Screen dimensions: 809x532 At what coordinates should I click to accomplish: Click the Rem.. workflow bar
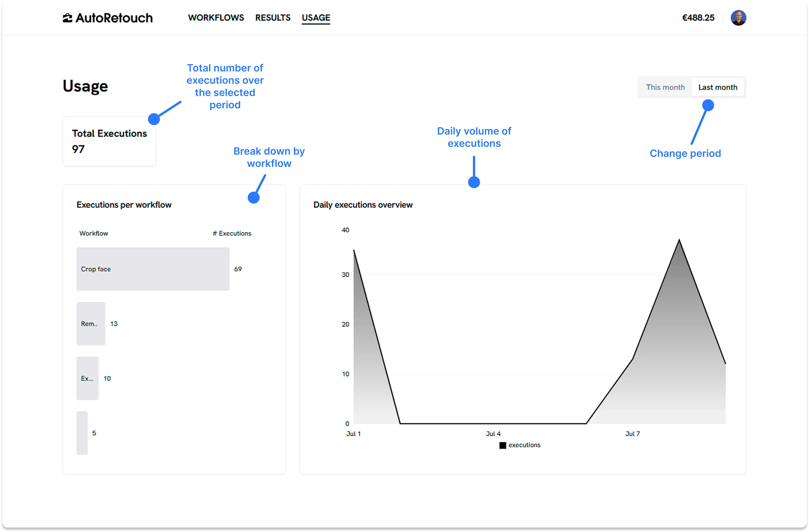(91, 323)
